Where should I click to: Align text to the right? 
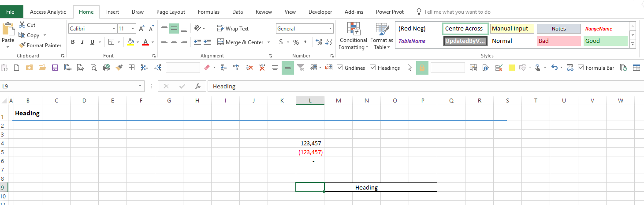pyautogui.click(x=184, y=42)
